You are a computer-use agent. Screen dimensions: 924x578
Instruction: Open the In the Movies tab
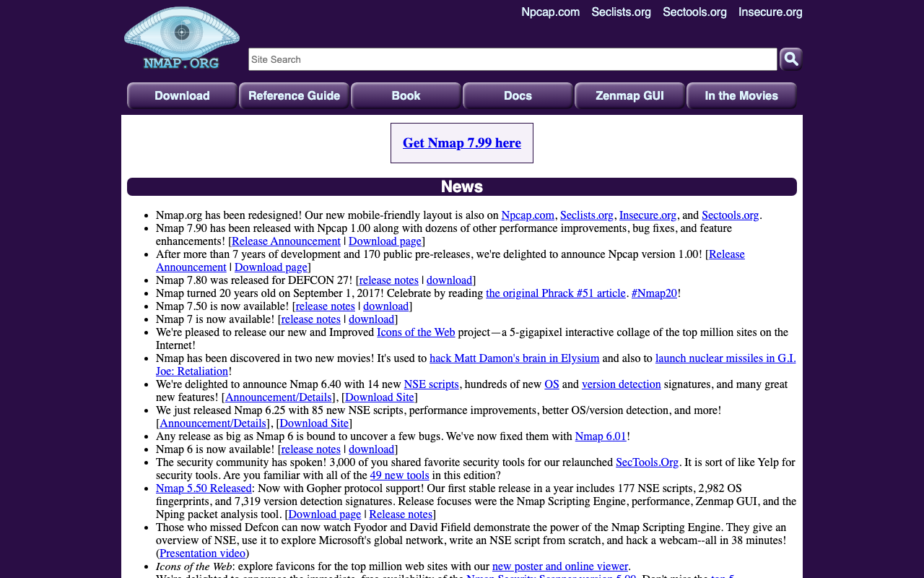coord(741,95)
